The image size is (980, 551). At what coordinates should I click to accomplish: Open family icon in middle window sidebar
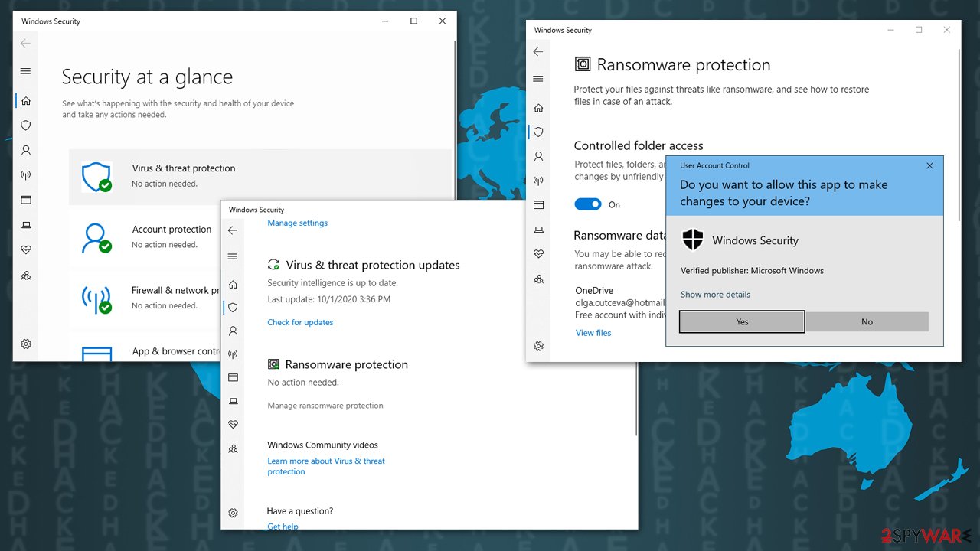233,449
